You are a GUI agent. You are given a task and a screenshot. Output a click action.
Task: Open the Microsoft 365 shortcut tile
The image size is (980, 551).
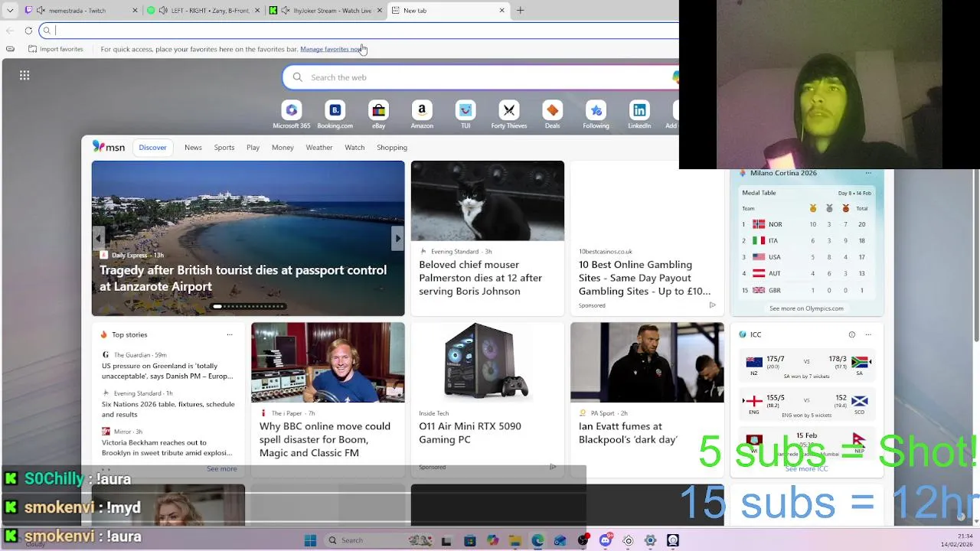coord(291,115)
